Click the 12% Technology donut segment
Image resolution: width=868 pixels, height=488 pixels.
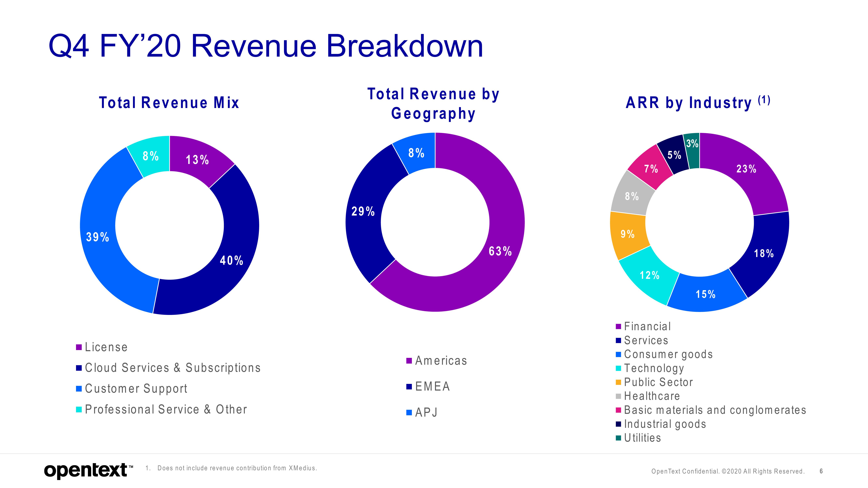click(x=649, y=275)
